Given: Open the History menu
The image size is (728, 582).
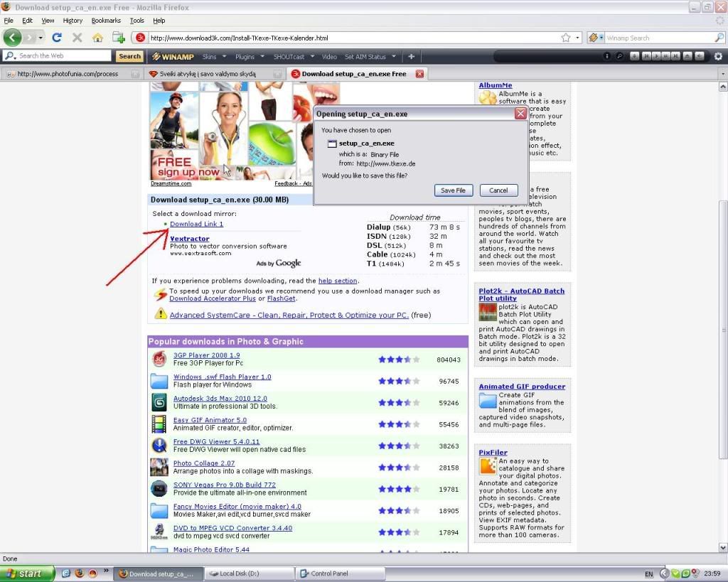Looking at the screenshot, I should point(73,21).
